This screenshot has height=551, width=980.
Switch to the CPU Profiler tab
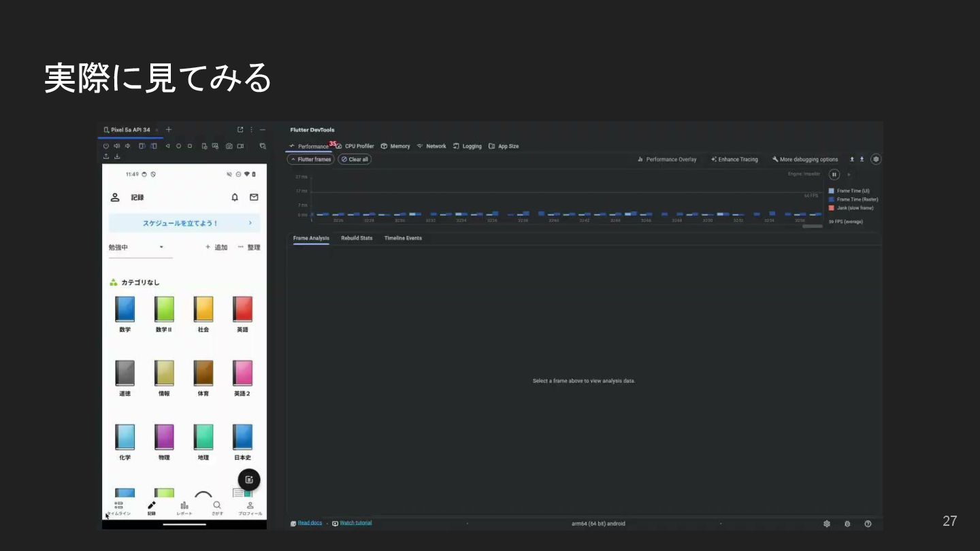click(x=355, y=146)
